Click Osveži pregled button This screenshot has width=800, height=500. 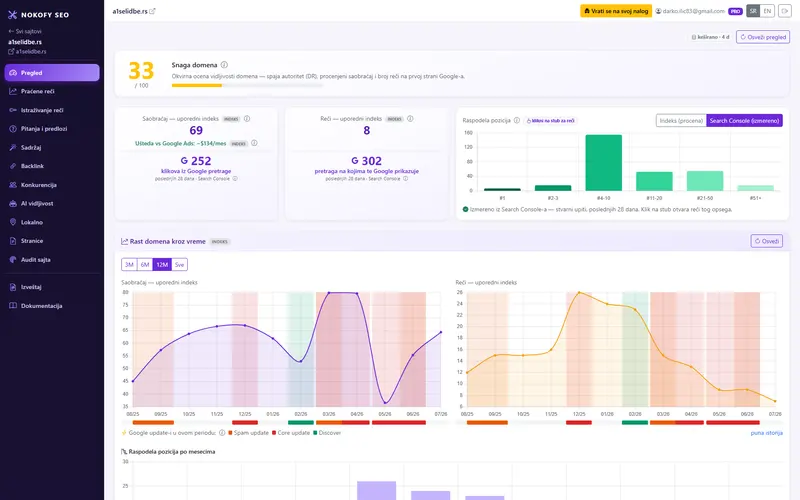[763, 37]
